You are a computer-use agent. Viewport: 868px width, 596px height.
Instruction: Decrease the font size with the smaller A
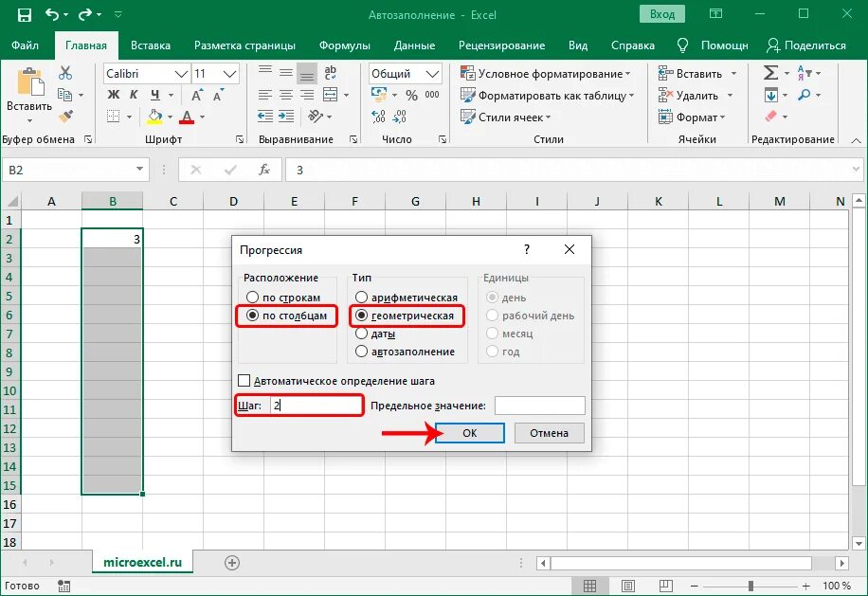[x=218, y=95]
